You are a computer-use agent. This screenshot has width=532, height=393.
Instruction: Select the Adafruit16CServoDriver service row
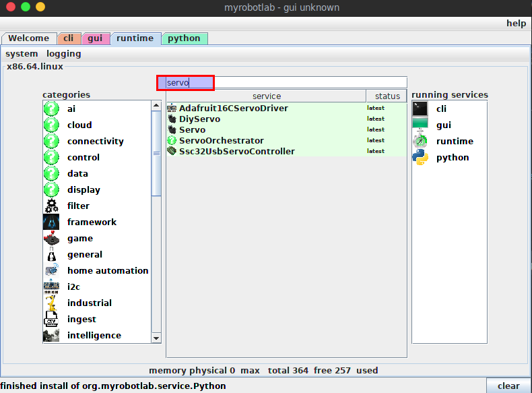pyautogui.click(x=286, y=108)
